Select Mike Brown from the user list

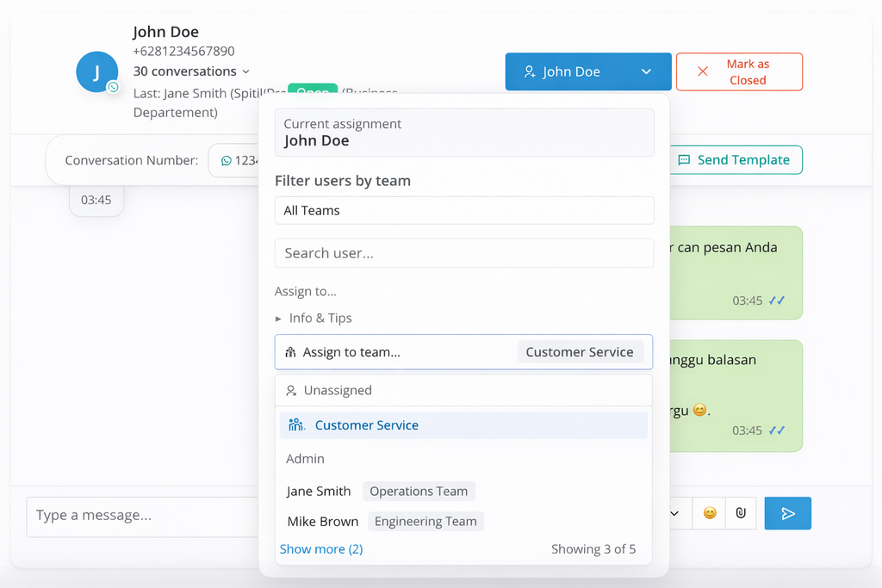pyautogui.click(x=322, y=521)
